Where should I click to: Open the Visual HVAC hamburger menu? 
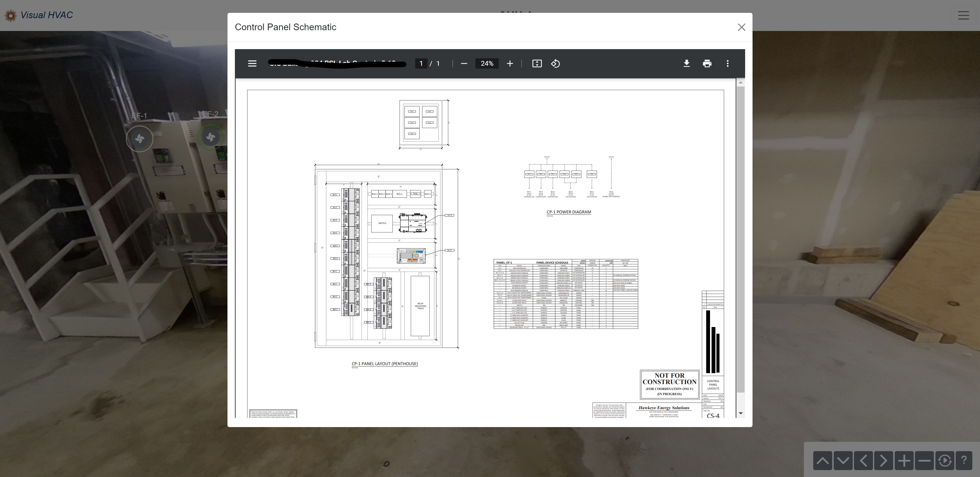(x=963, y=15)
